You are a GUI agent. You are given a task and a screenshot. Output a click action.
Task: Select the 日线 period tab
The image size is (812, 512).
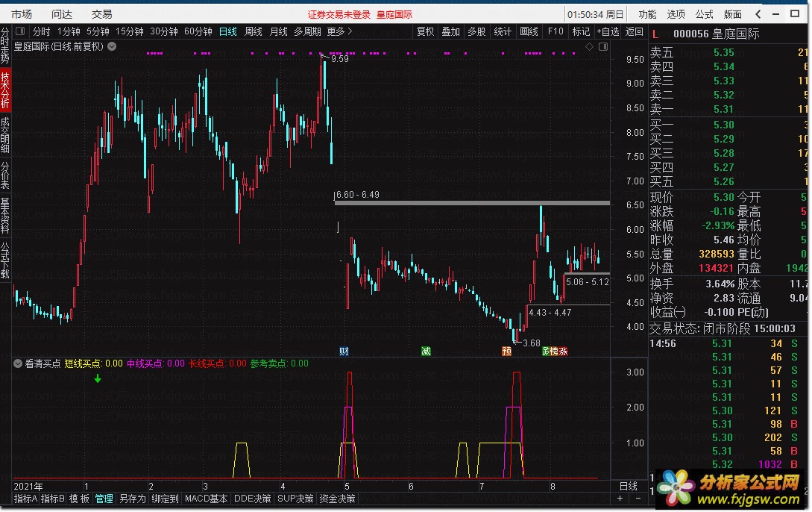tap(228, 31)
